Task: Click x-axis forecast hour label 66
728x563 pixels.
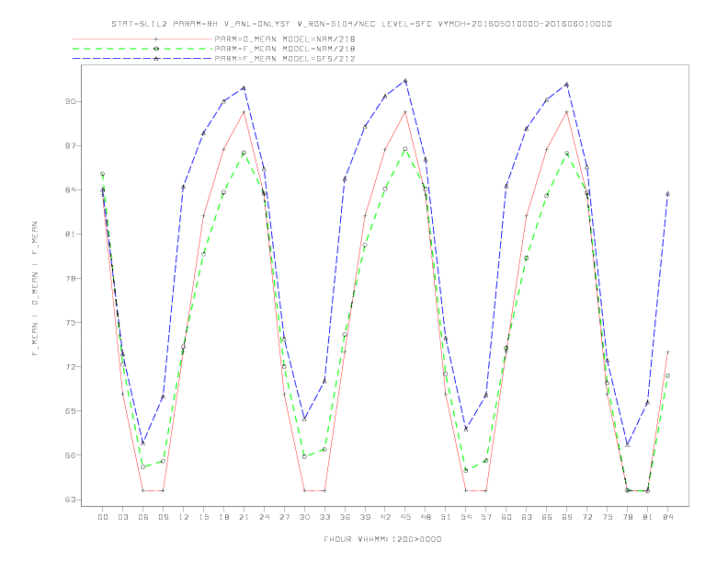Action: point(547,517)
